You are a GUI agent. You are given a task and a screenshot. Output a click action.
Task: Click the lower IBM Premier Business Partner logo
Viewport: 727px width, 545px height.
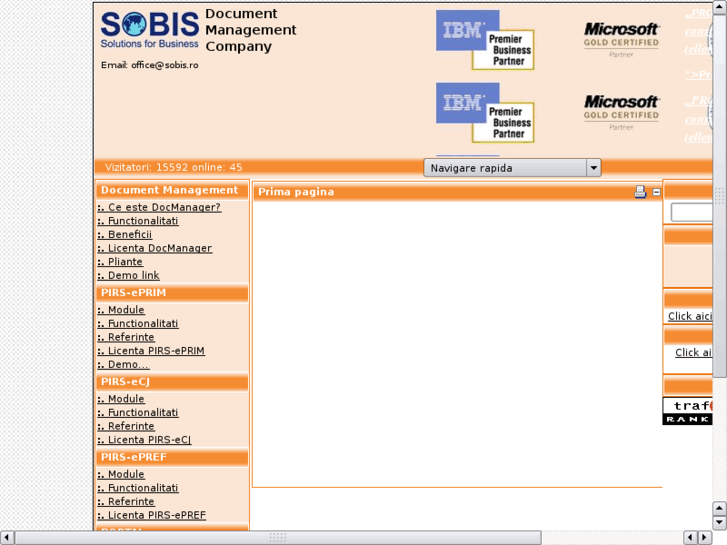[x=485, y=113]
